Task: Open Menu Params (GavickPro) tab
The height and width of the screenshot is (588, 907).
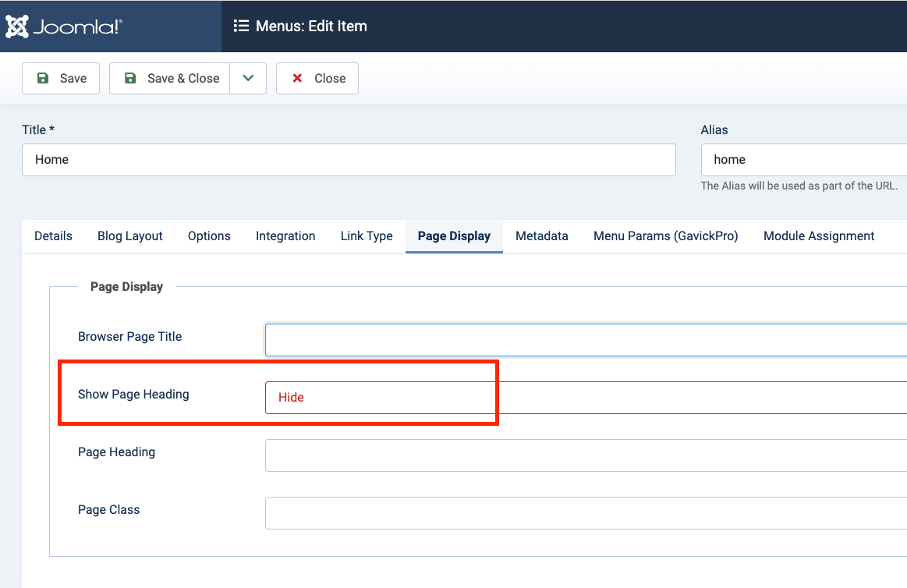Action: click(x=665, y=236)
